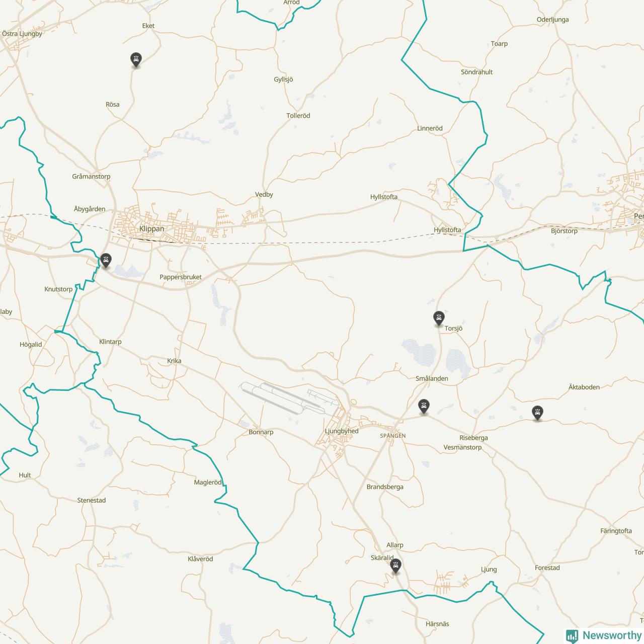Screen dimensions: 644x644
Task: Click the Ljungbyhed town label
Action: [342, 431]
